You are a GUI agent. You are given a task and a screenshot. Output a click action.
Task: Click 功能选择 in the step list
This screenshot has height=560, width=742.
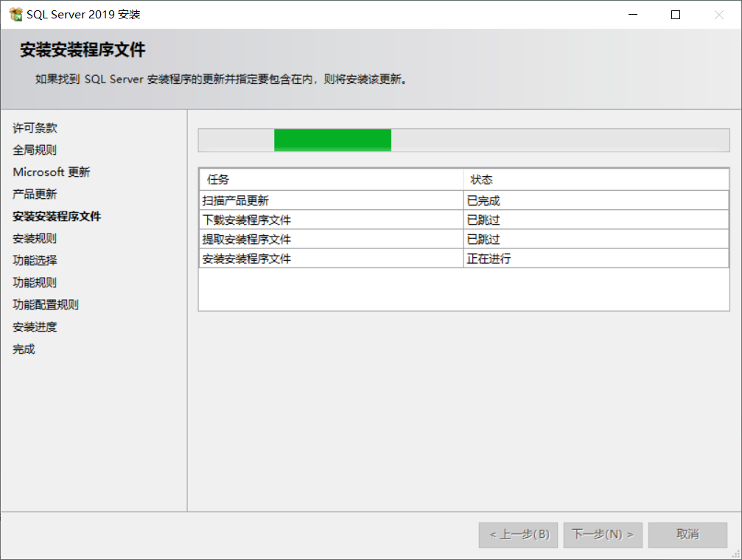tap(35, 260)
